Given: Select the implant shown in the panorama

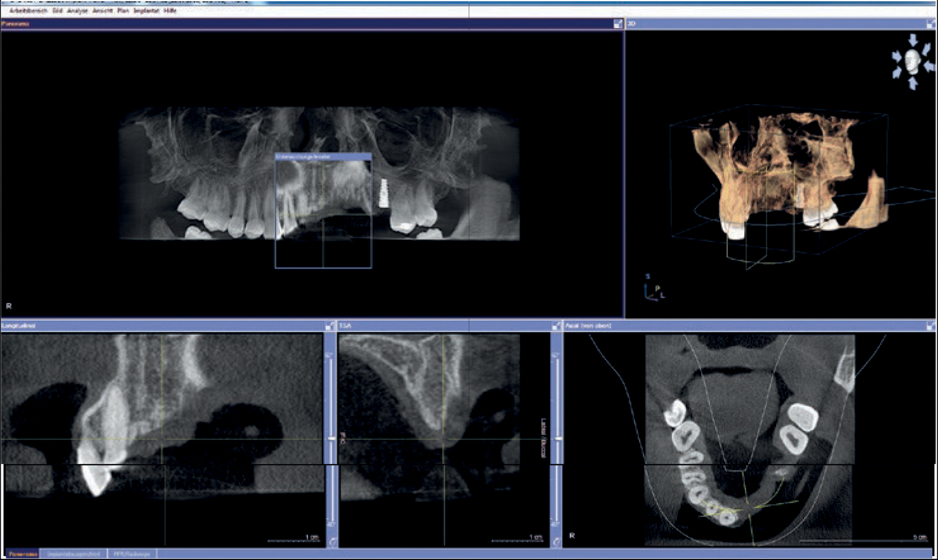Looking at the screenshot, I should point(384,192).
